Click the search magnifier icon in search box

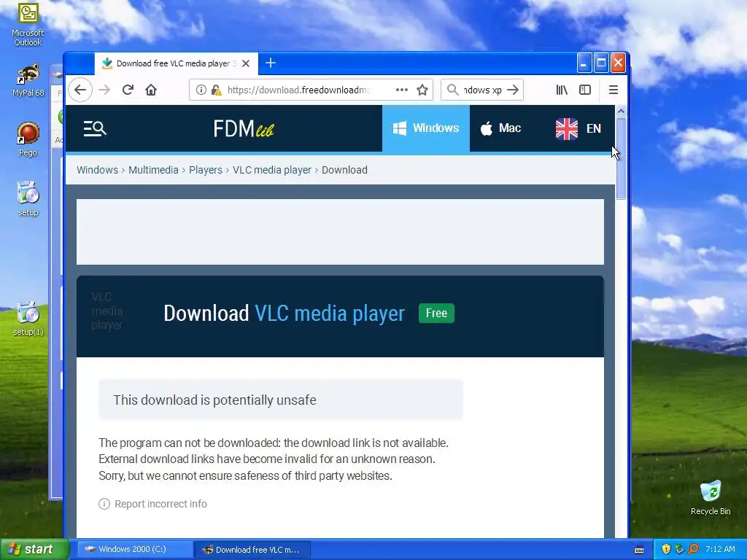(452, 90)
